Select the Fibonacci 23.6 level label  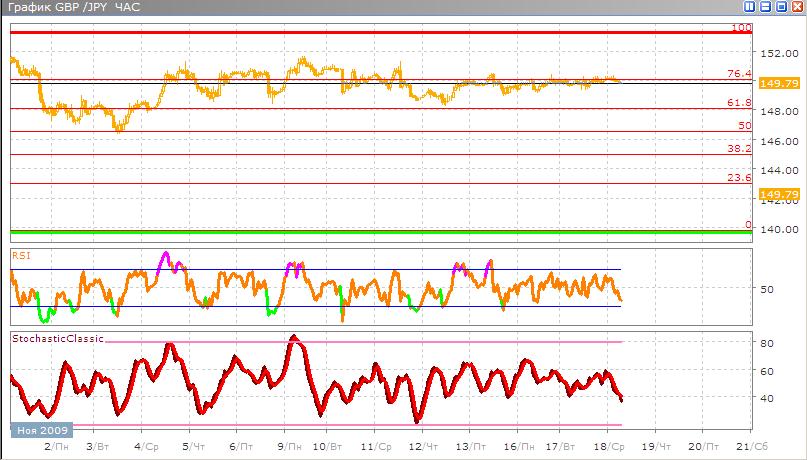coord(739,177)
